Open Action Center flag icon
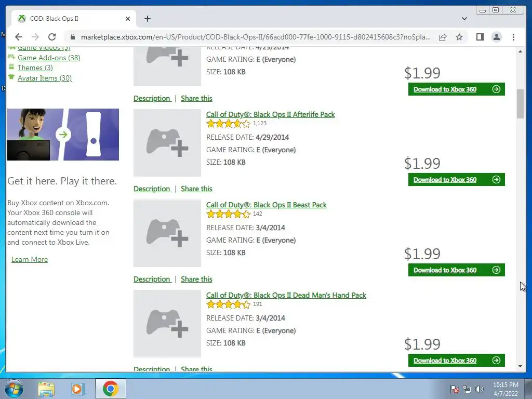This screenshot has height=399, width=532. pos(454,389)
